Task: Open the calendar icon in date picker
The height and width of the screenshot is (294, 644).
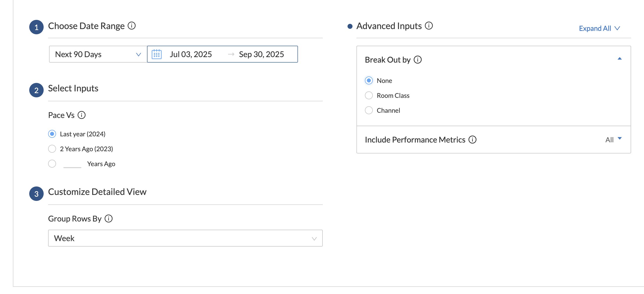Action: [x=157, y=54]
